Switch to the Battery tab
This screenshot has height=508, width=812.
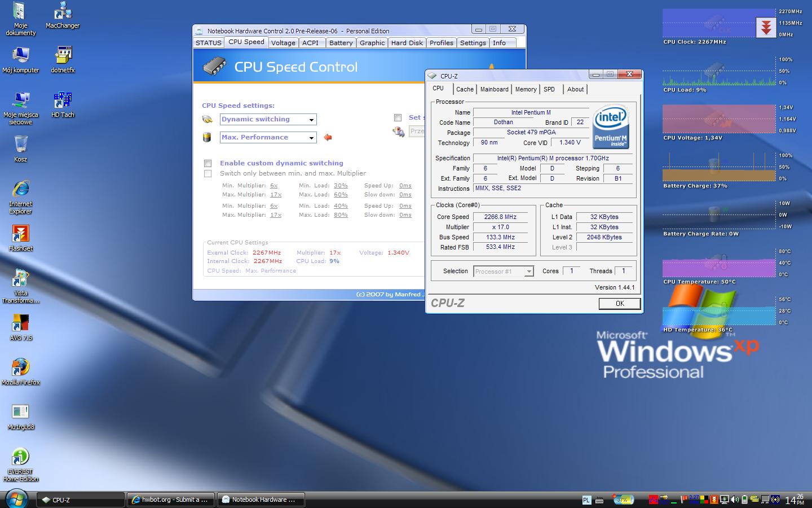[341, 43]
